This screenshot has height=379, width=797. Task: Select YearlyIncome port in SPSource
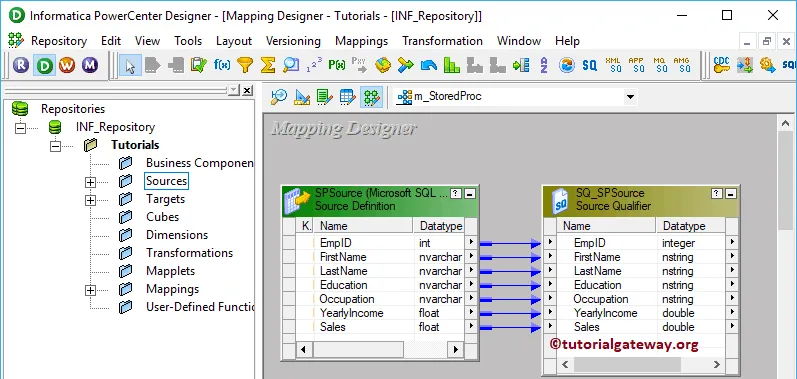(x=351, y=313)
